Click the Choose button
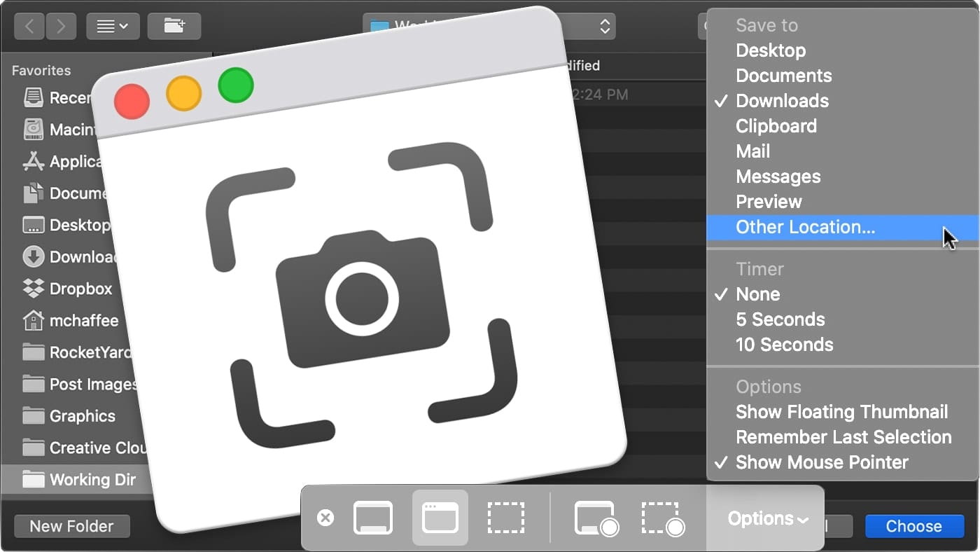Screen dimensions: 980x552 coord(913,526)
